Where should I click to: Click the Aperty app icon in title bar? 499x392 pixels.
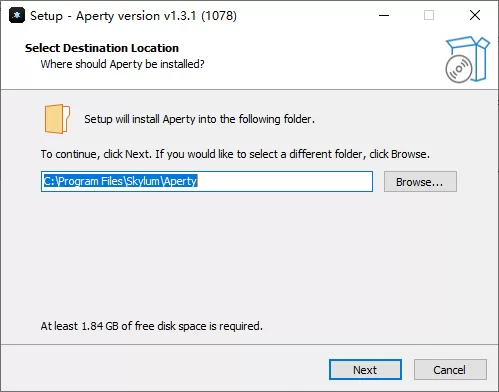[x=17, y=15]
